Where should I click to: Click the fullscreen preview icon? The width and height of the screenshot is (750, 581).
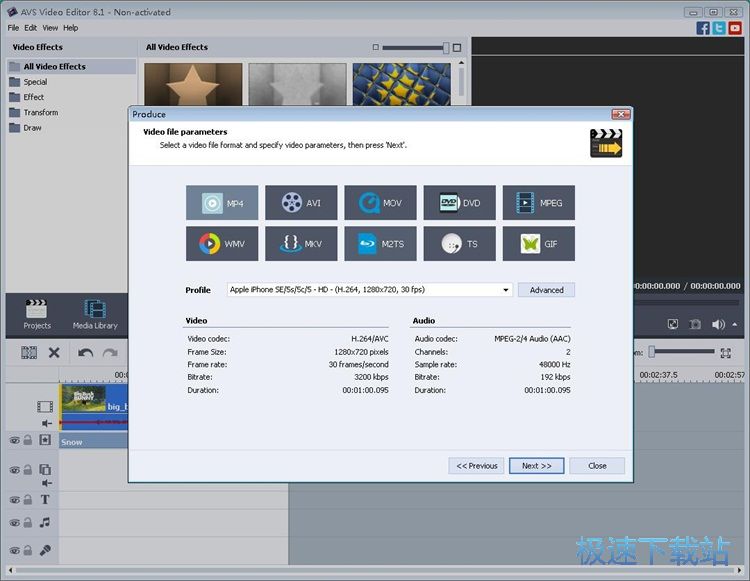[x=673, y=324]
